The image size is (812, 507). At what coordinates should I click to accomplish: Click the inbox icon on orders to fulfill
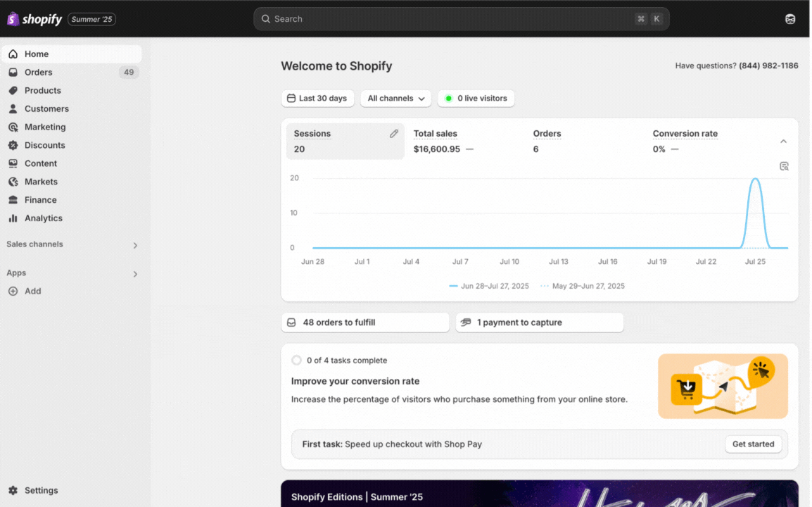click(x=291, y=323)
